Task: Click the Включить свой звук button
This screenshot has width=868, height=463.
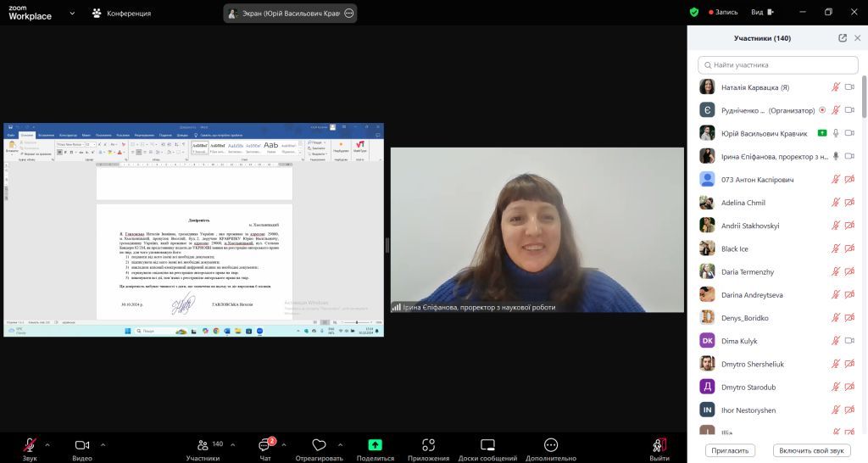Action: (811, 450)
